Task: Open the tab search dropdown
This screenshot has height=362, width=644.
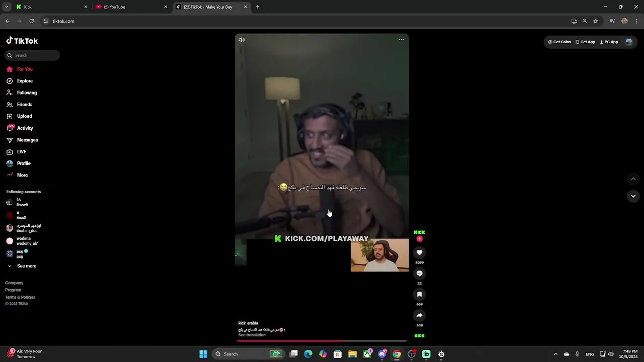Action: point(7,7)
